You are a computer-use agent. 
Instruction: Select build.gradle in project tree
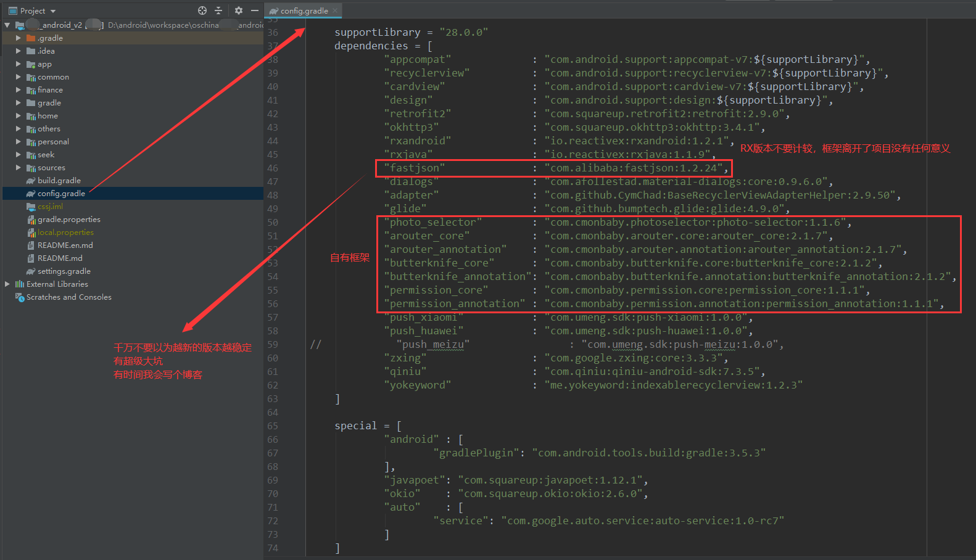tap(59, 181)
